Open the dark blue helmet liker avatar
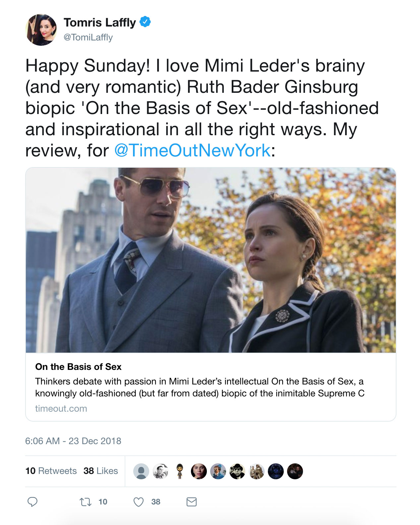420x525 pixels. (x=276, y=471)
